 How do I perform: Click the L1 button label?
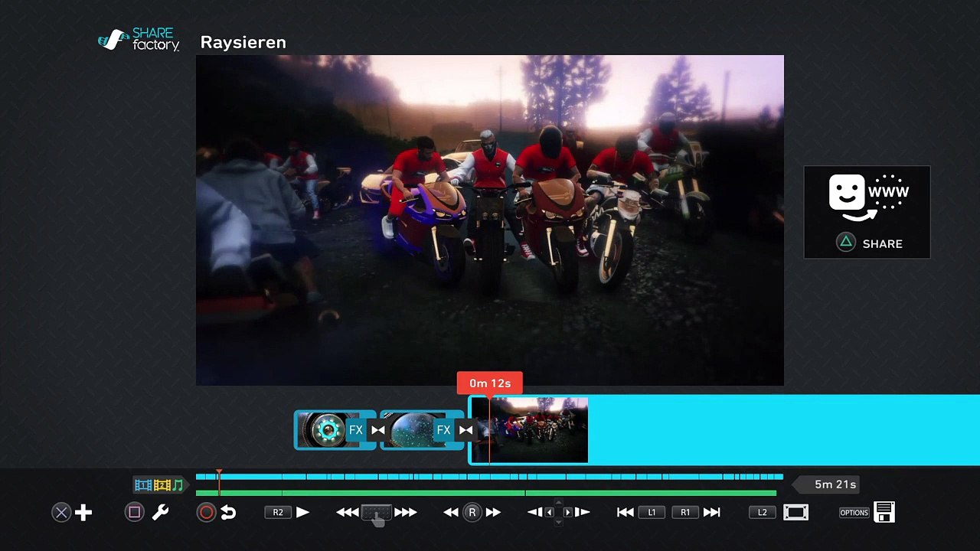pos(652,513)
